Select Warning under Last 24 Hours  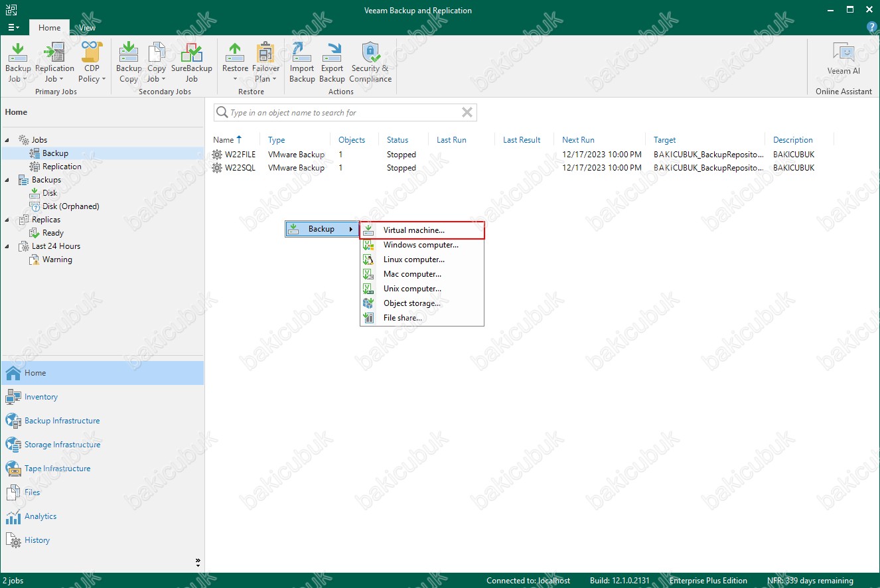point(57,259)
